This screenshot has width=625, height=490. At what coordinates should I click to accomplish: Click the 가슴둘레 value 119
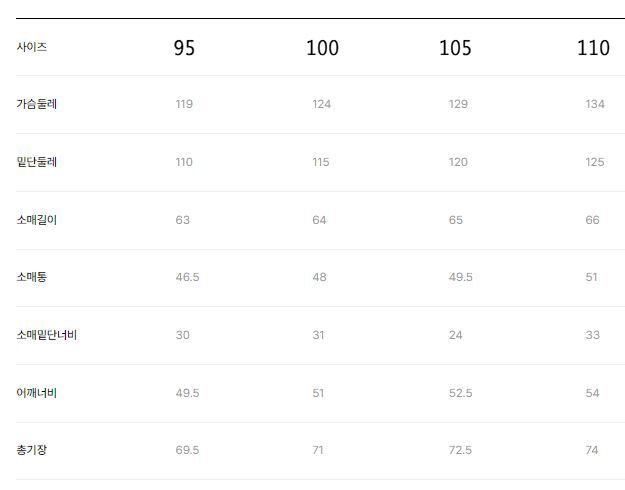tap(184, 104)
